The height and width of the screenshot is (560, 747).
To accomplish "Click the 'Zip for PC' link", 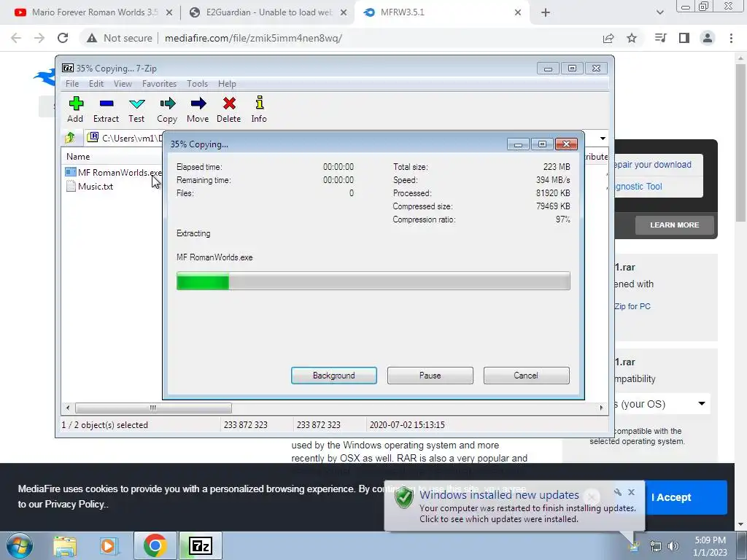I will [x=632, y=306].
